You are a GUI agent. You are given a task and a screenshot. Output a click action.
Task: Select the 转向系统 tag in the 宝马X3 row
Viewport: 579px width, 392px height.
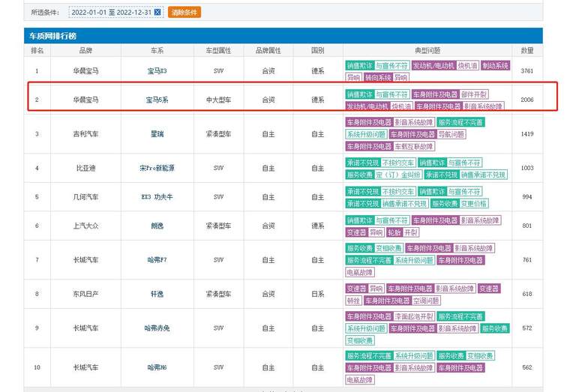point(378,77)
